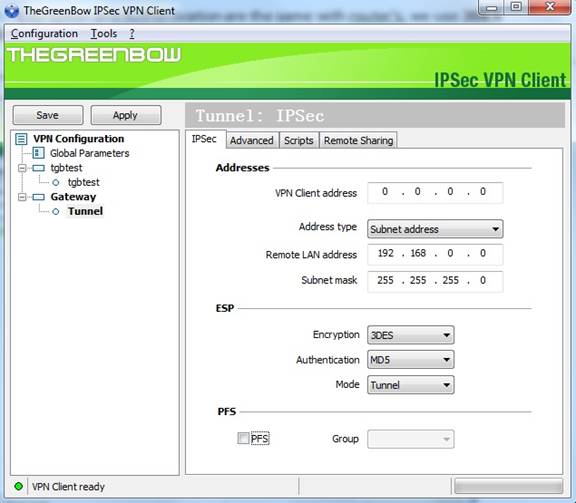The image size is (576, 503).
Task: Open the Authentication dropdown showing MD5
Action: tap(411, 359)
